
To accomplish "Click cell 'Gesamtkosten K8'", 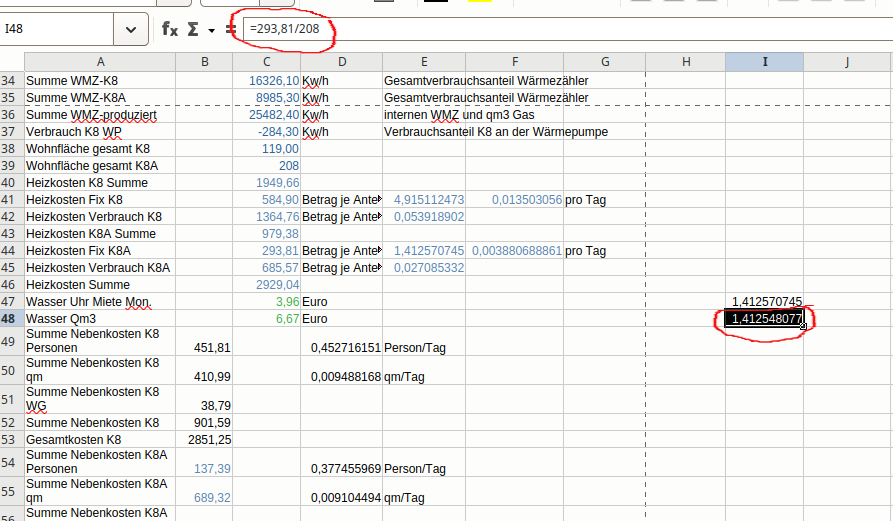I will (x=100, y=440).
